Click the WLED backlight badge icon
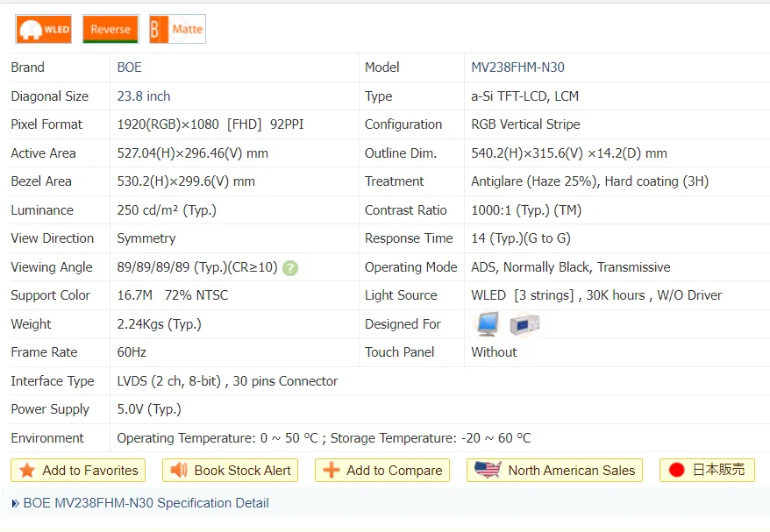Screen dimensions: 770x532 (x=33, y=29)
